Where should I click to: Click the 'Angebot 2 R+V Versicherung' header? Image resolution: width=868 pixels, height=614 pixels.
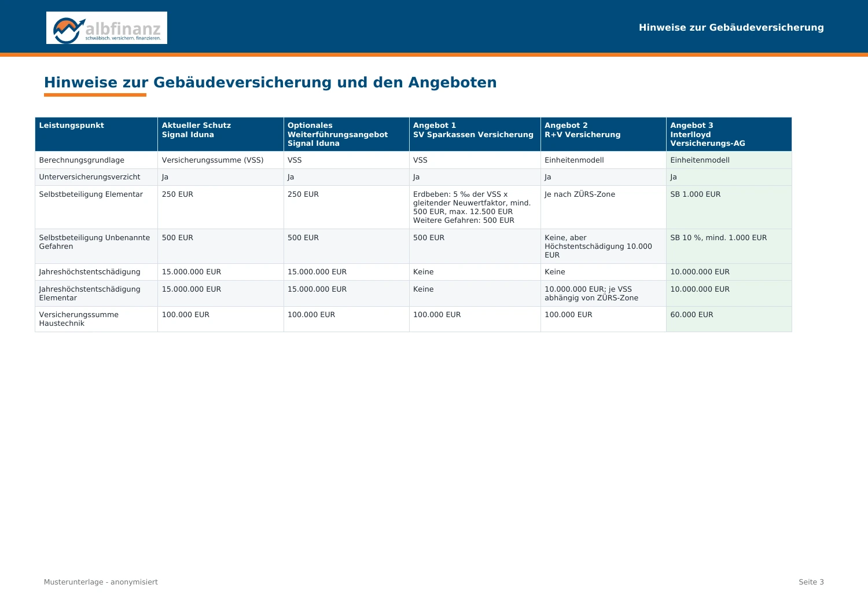tap(603, 134)
